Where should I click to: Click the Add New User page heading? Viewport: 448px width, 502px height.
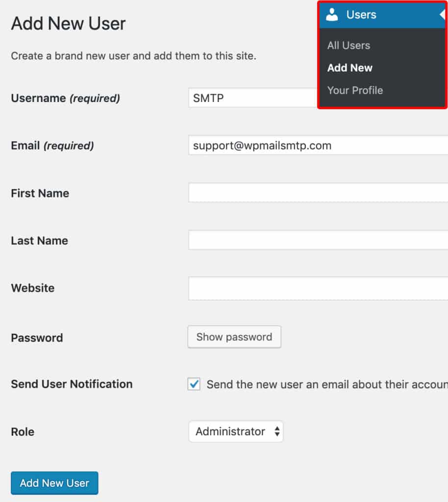pos(68,23)
